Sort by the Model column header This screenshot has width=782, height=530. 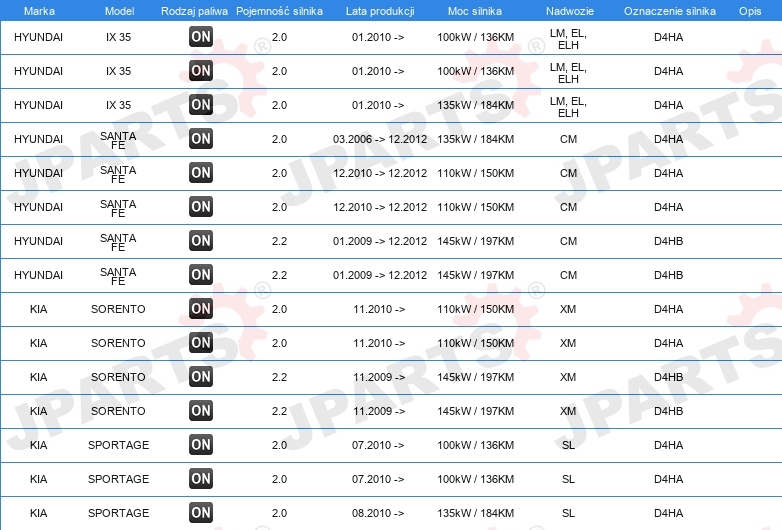tap(119, 11)
